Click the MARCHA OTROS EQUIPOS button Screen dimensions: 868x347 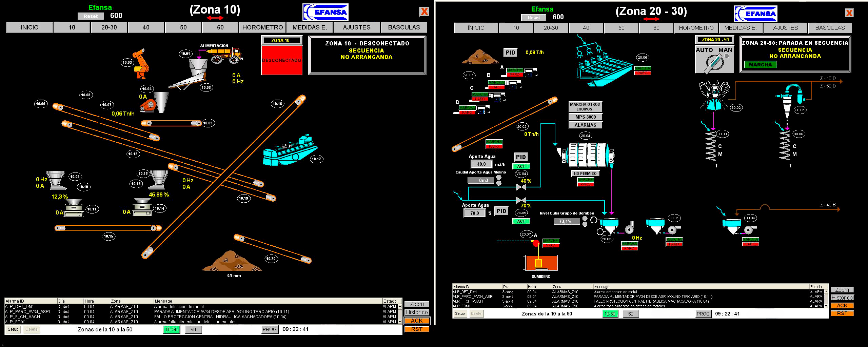coord(586,107)
